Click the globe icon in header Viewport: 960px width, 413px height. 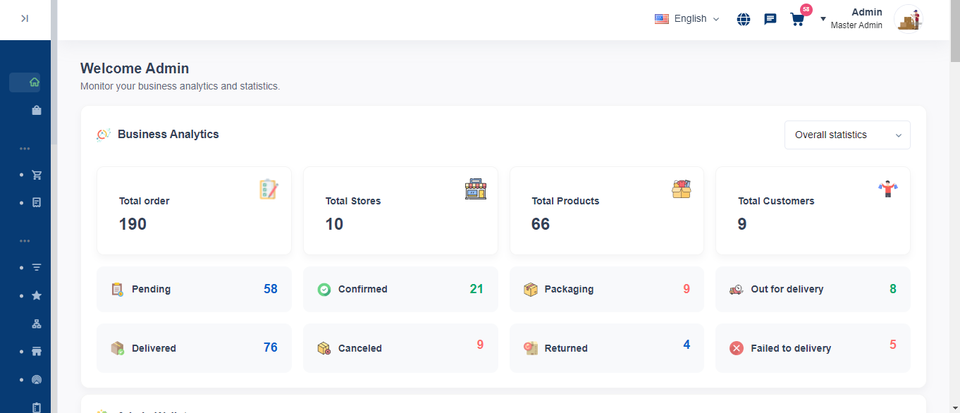[x=743, y=19]
